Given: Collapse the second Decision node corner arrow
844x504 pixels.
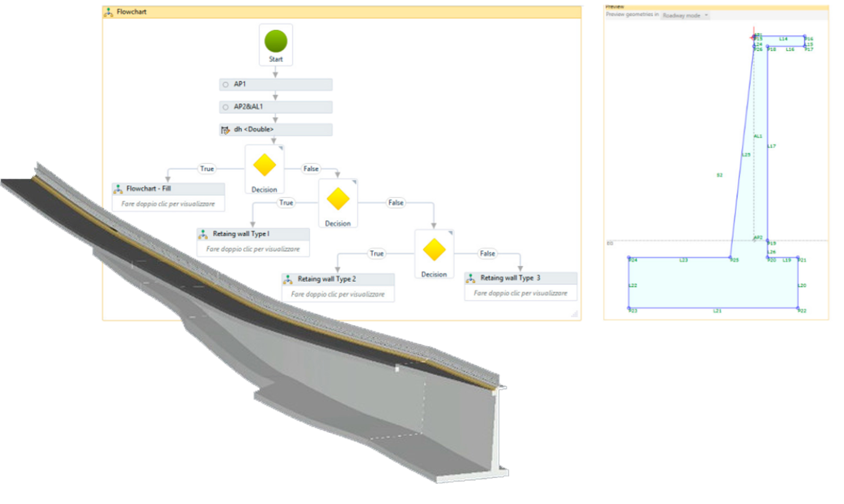Looking at the screenshot, I should tap(354, 182).
